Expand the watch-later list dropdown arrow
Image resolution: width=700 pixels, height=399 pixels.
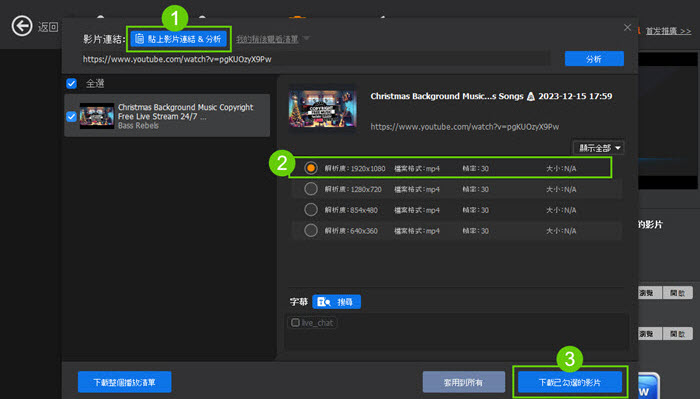point(306,38)
